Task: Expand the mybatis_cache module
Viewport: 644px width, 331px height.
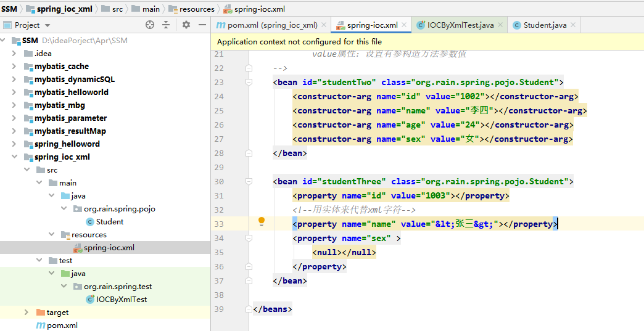Action: (14, 67)
